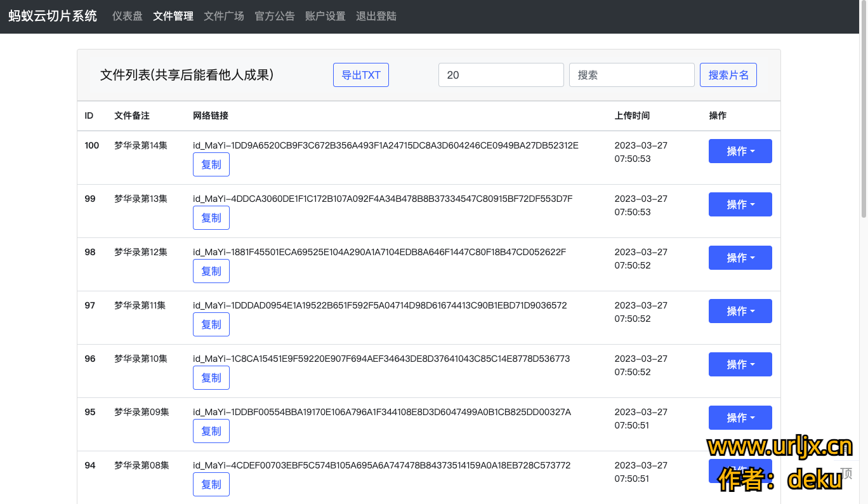Expand 操作 dropdown for ID 95
868x504 pixels.
(x=740, y=418)
